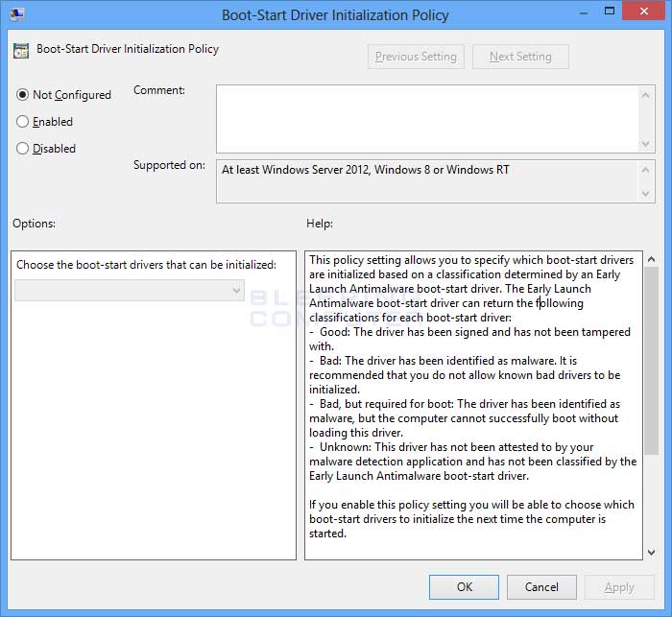Set the policy to Disabled
The height and width of the screenshot is (617, 672).
23,149
